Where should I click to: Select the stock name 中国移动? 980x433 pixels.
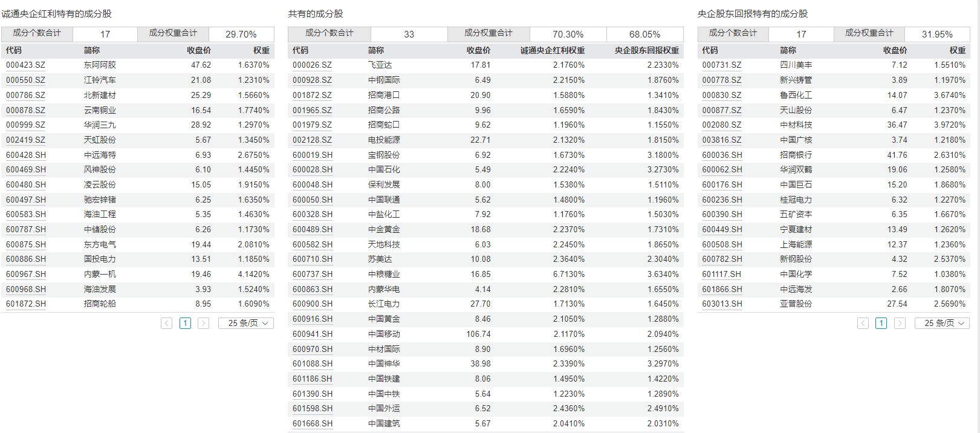[x=384, y=334]
